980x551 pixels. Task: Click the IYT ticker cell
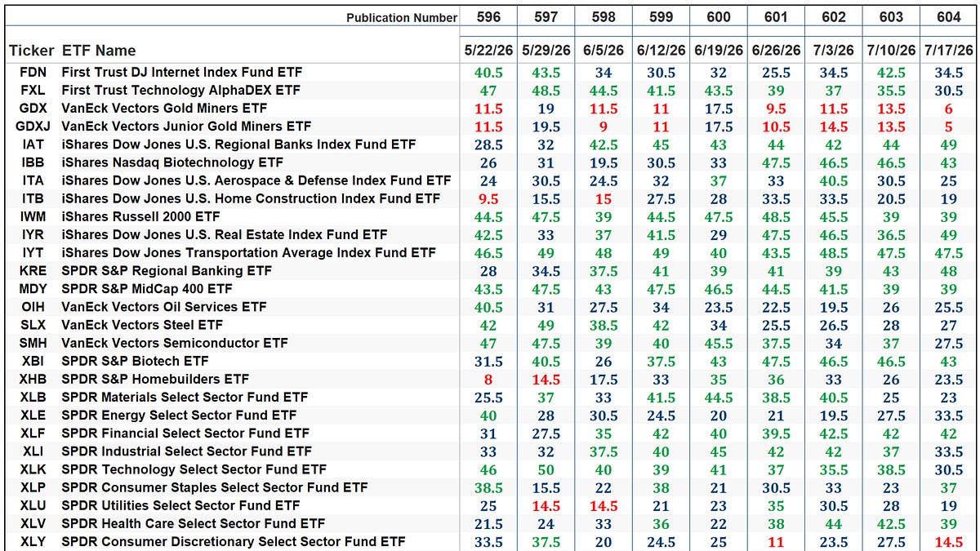pos(32,253)
